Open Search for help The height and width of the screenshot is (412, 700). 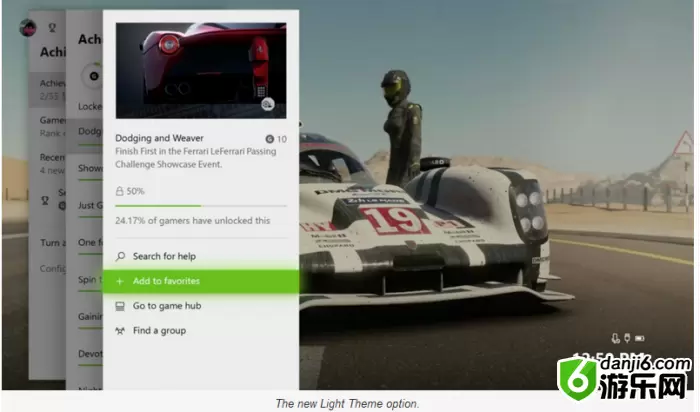[x=164, y=256]
